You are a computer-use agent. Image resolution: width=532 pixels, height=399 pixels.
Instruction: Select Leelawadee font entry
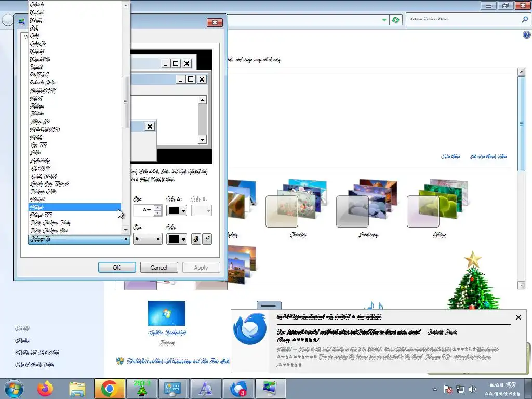(x=75, y=161)
